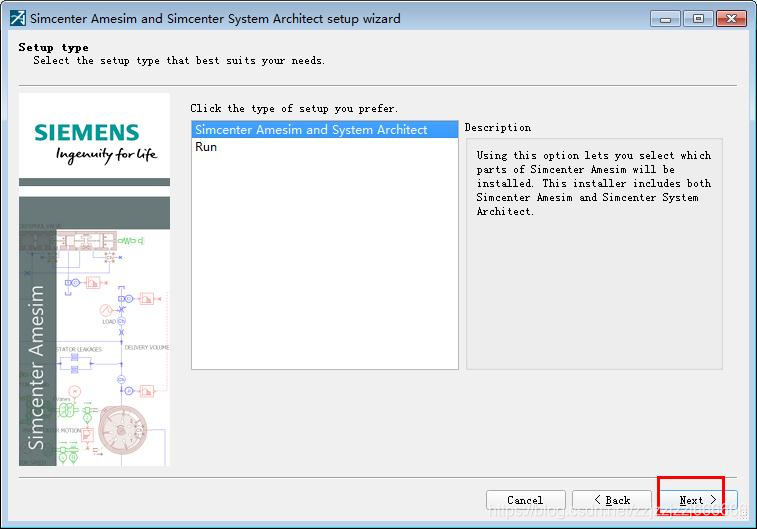Click the Description text box
Screen dimensions: 757x529
(594, 254)
